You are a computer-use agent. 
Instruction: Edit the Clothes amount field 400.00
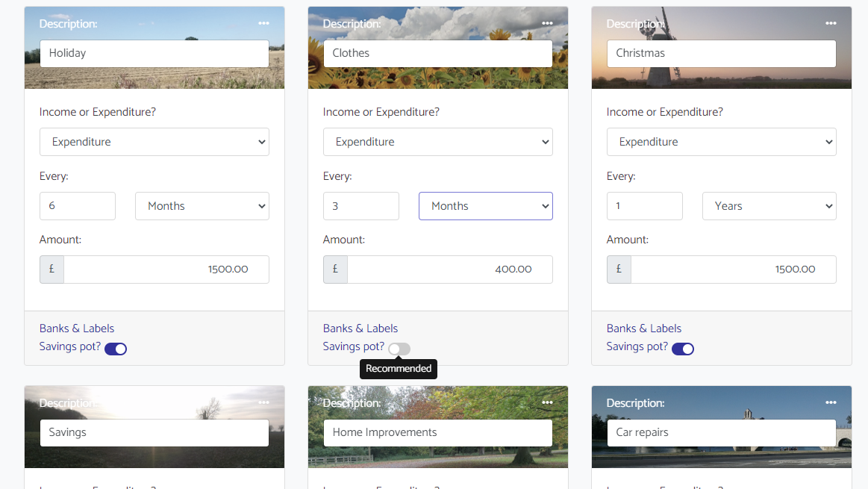tap(450, 270)
